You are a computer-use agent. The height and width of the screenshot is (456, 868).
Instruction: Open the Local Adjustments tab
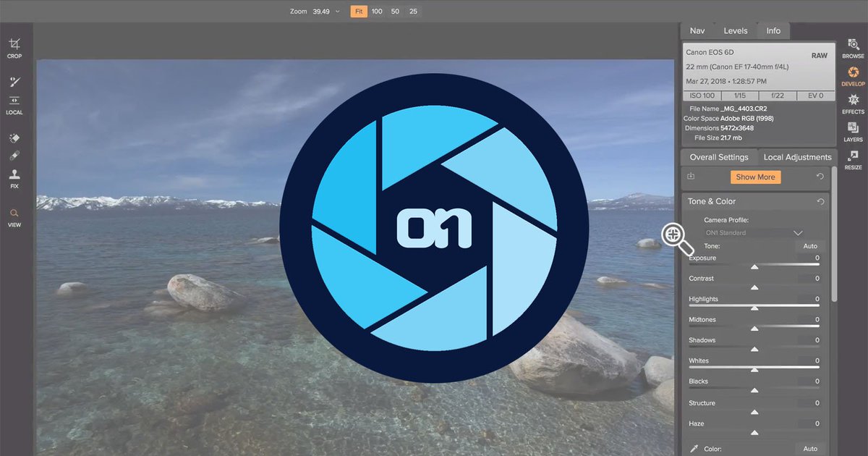(798, 157)
